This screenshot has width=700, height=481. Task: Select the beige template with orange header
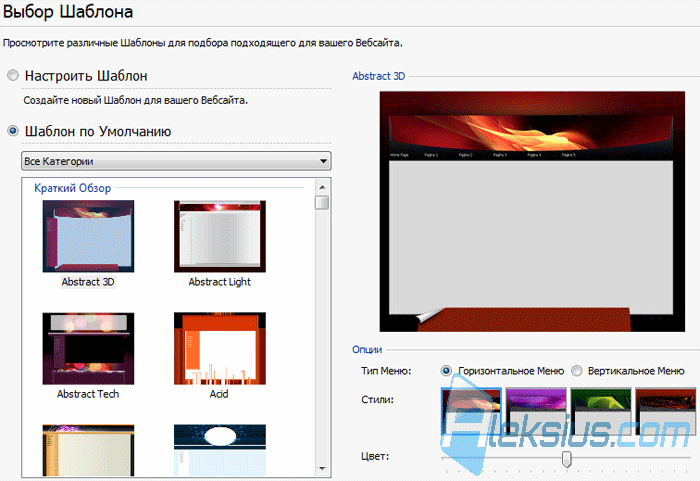click(88, 450)
